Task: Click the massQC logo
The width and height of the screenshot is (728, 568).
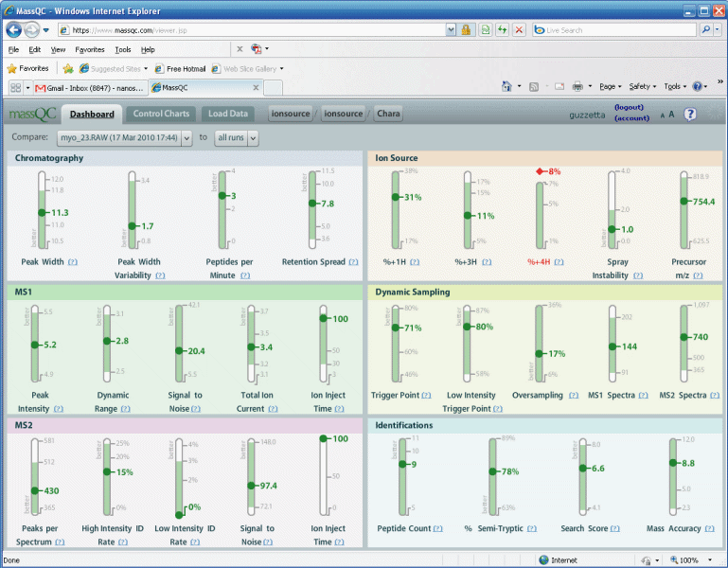Action: pos(32,115)
